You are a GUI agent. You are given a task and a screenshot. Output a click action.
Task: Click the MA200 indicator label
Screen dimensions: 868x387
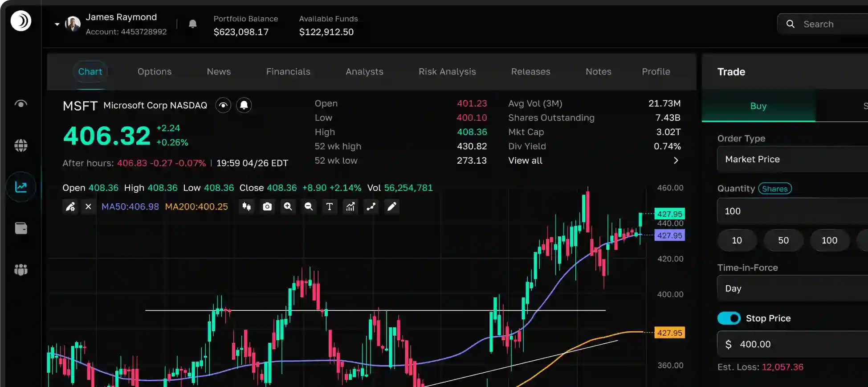[196, 206]
